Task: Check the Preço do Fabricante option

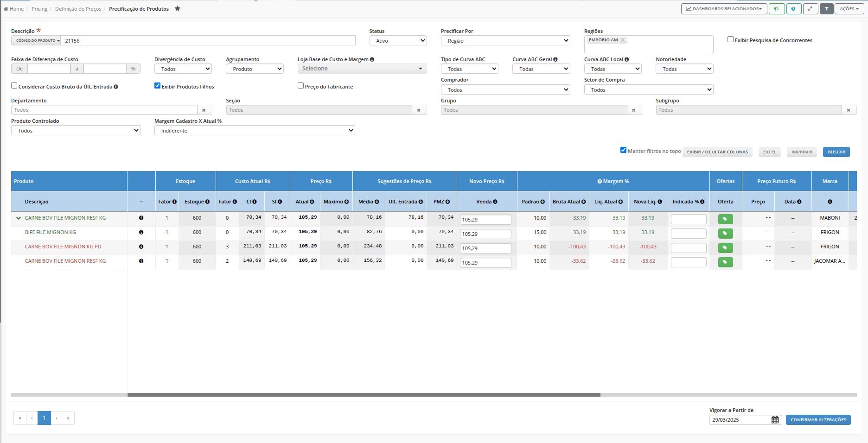Action: point(300,86)
